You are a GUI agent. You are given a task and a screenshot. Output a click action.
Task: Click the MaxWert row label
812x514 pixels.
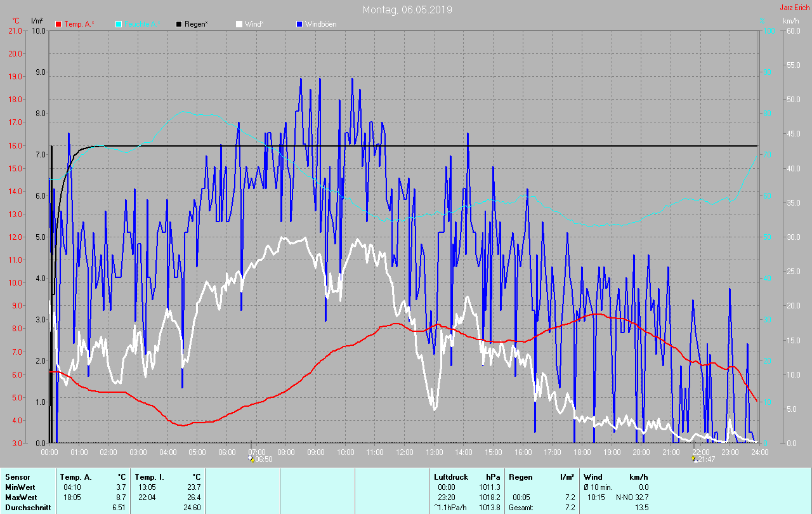click(x=22, y=498)
